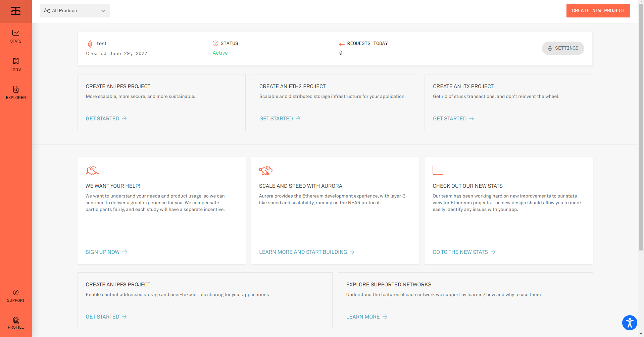Click the Ethereum icon beside test project
This screenshot has height=337, width=644.
pyautogui.click(x=90, y=44)
